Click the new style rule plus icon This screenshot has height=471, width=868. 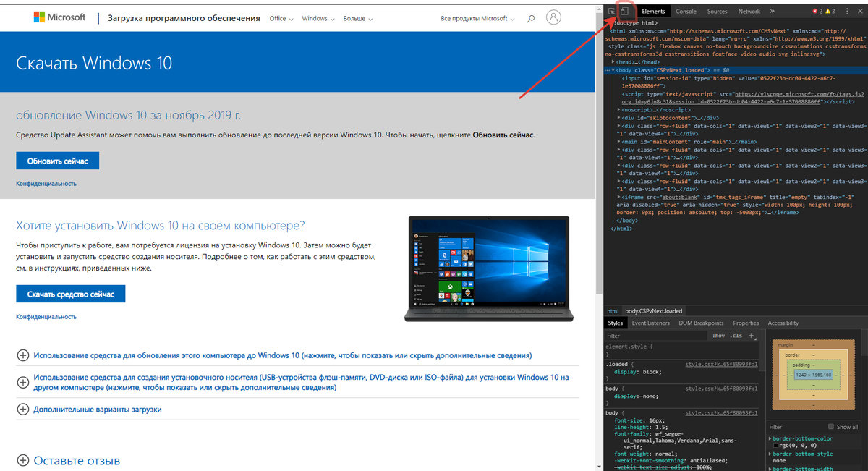point(750,335)
